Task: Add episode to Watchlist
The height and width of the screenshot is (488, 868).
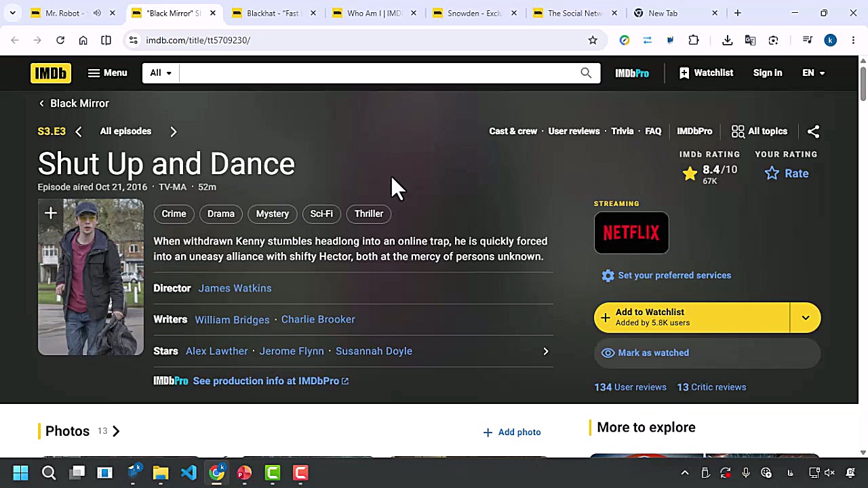Action: [692, 317]
